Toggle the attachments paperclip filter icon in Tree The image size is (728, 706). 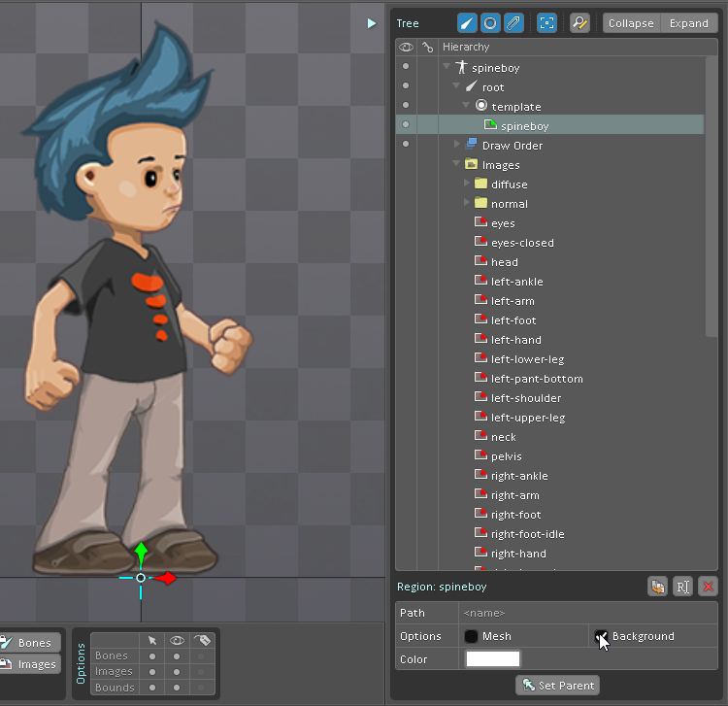[513, 23]
